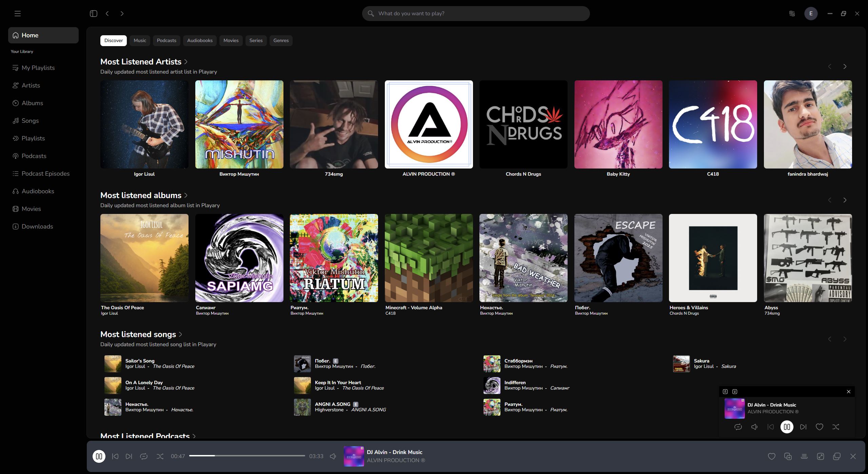
Task: Skip to next track in bottom bar
Action: 129,456
